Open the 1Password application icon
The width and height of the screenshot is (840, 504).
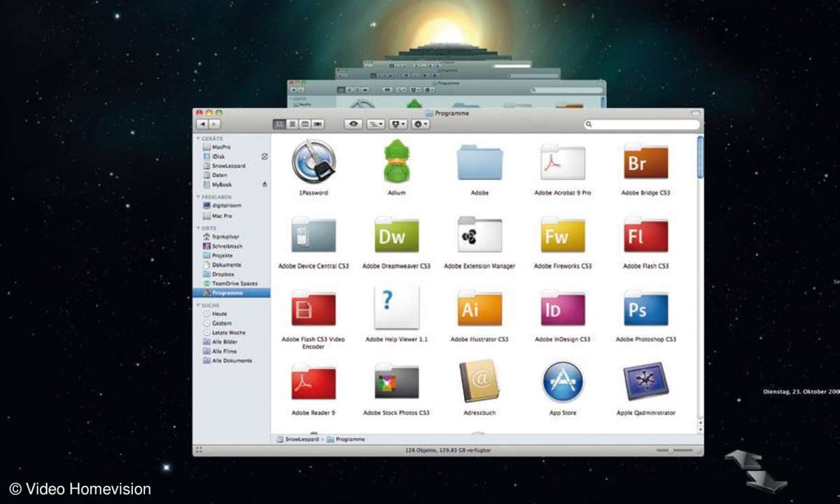[313, 162]
